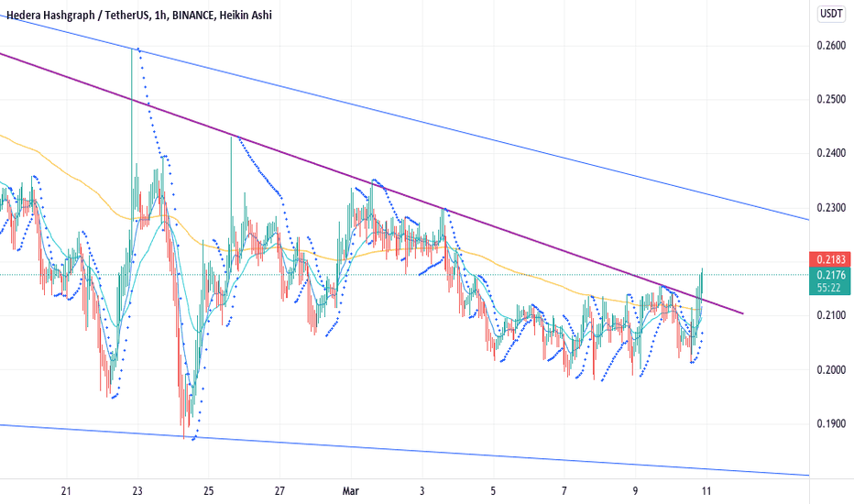The width and height of the screenshot is (854, 504).
Task: Click the Mar month label on time axis
Action: coord(351,491)
